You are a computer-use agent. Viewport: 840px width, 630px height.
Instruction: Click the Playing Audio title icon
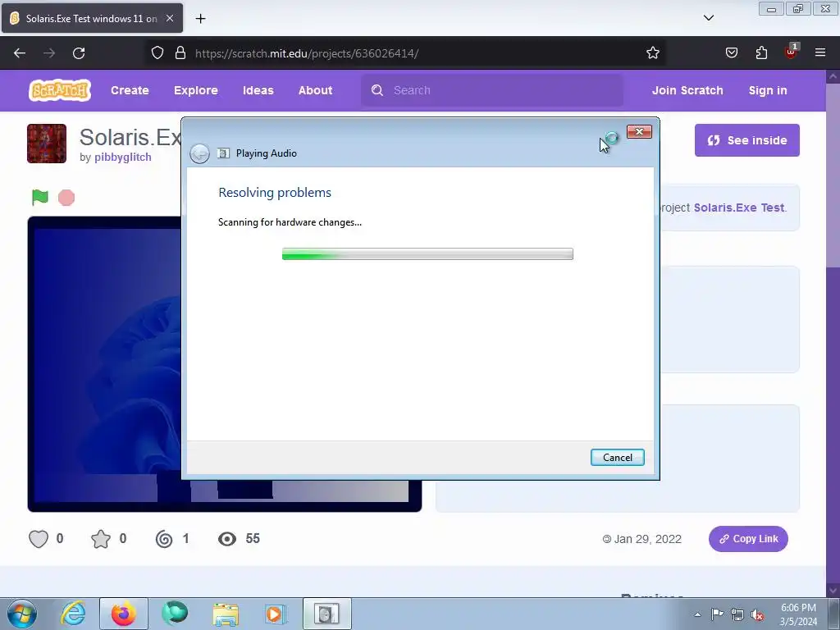(223, 153)
